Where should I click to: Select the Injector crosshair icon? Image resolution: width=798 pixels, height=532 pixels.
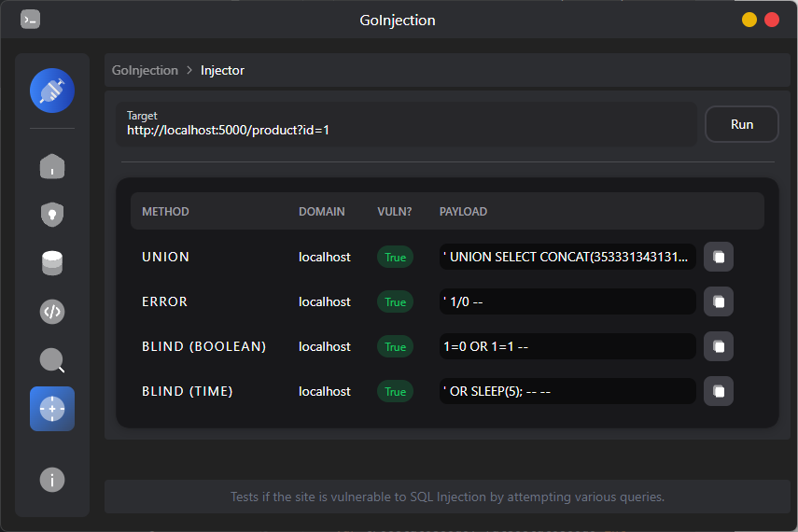point(52,408)
